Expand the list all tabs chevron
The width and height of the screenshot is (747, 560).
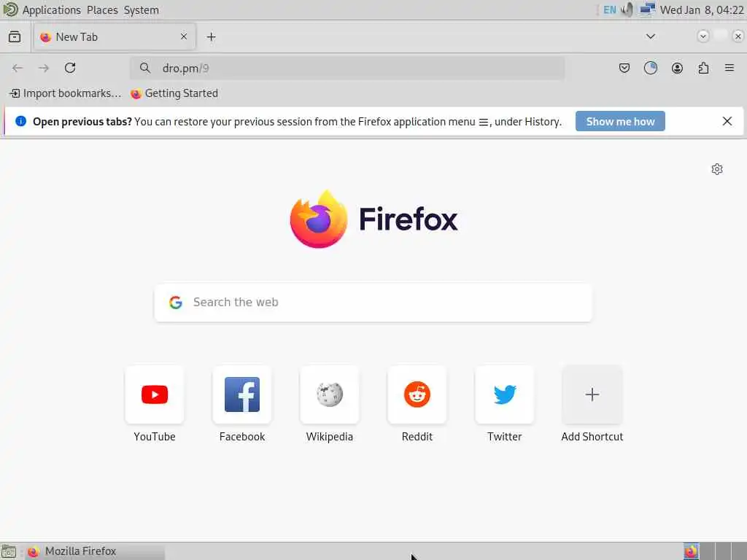click(650, 36)
